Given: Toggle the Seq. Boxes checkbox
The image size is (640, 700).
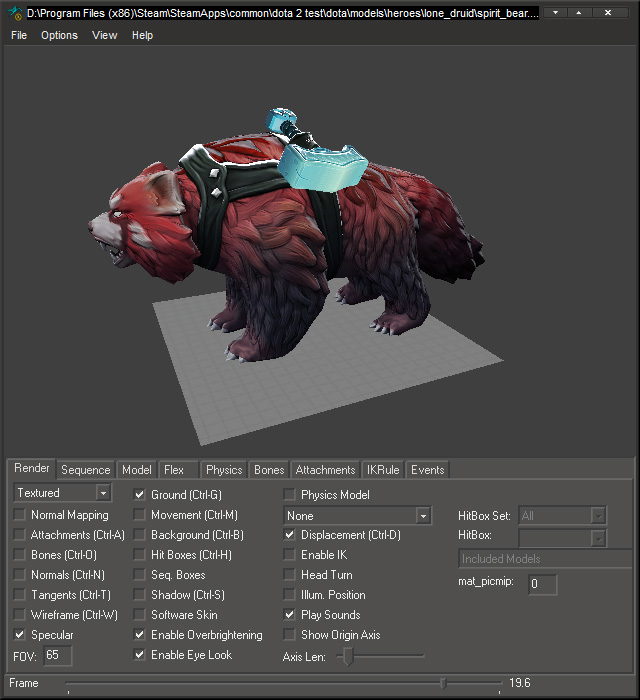Looking at the screenshot, I should click(140, 575).
